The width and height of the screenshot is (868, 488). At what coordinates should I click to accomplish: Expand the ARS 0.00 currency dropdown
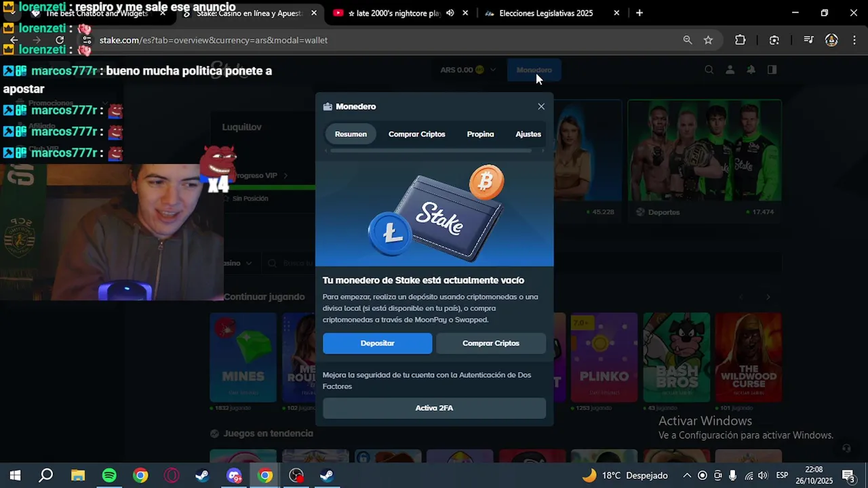[468, 70]
